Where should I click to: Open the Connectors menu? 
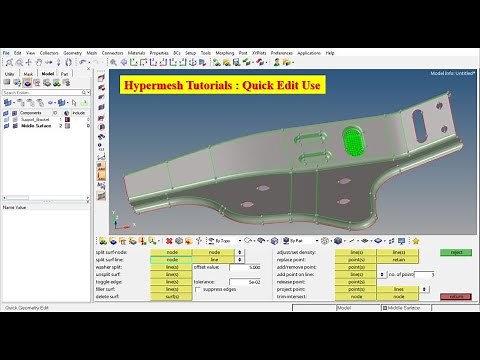pyautogui.click(x=112, y=53)
